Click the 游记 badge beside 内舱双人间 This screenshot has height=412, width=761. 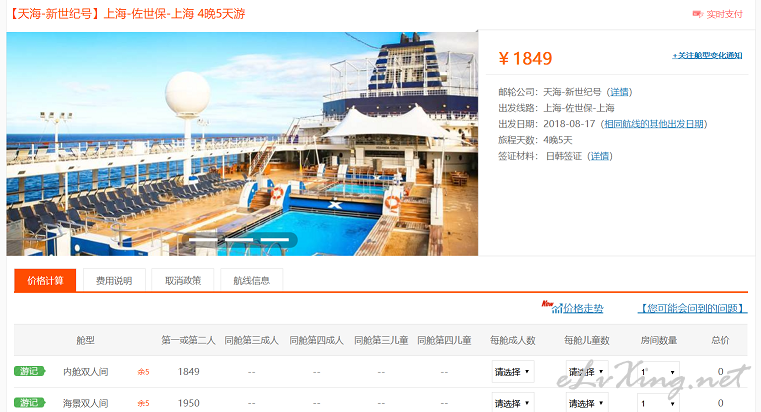(29, 371)
